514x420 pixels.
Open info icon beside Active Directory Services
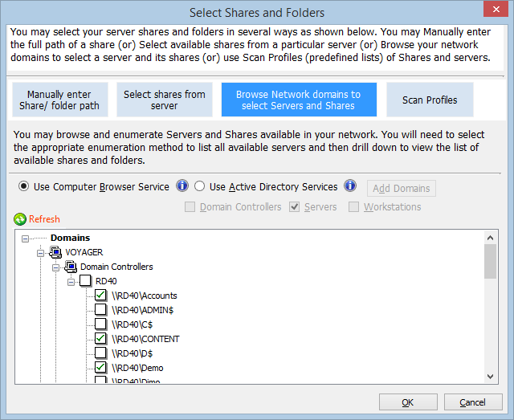click(350, 186)
